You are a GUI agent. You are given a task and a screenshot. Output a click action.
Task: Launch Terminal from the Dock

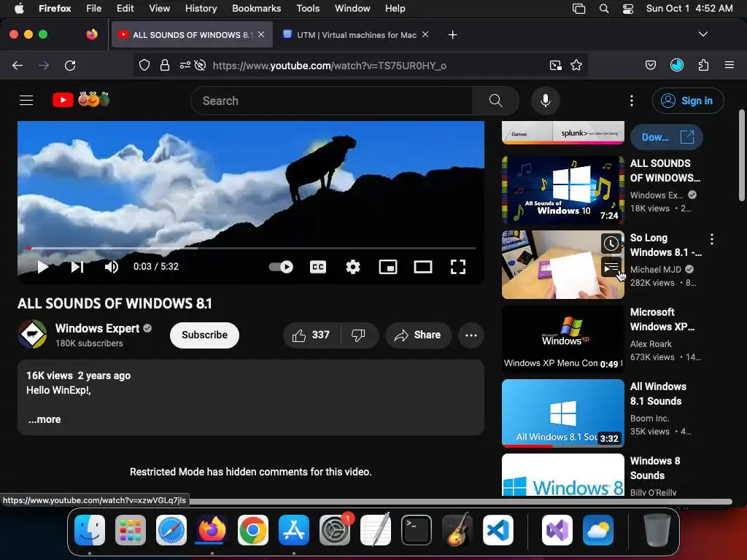pyautogui.click(x=417, y=530)
